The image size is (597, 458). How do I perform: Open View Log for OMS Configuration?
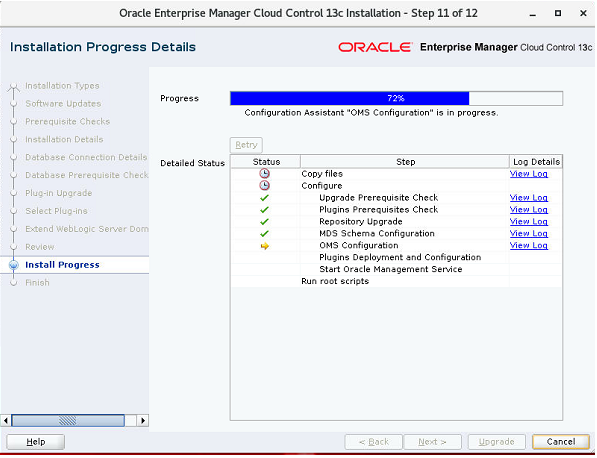(x=528, y=245)
